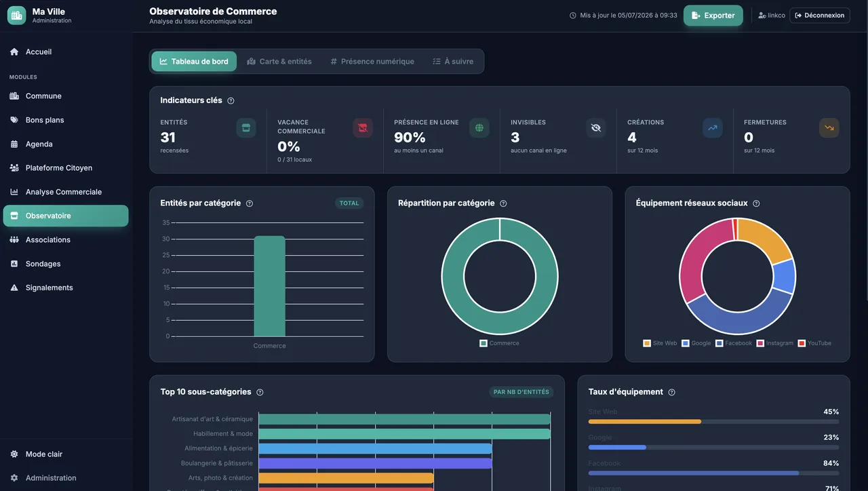Click the crossed-eye icon in Invisibles card
The height and width of the screenshot is (491, 868).
tap(596, 127)
